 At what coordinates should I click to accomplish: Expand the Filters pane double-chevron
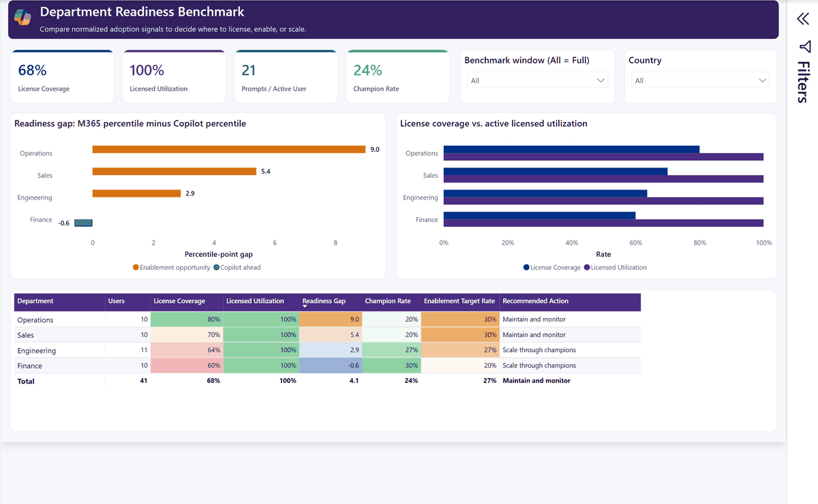pyautogui.click(x=803, y=19)
